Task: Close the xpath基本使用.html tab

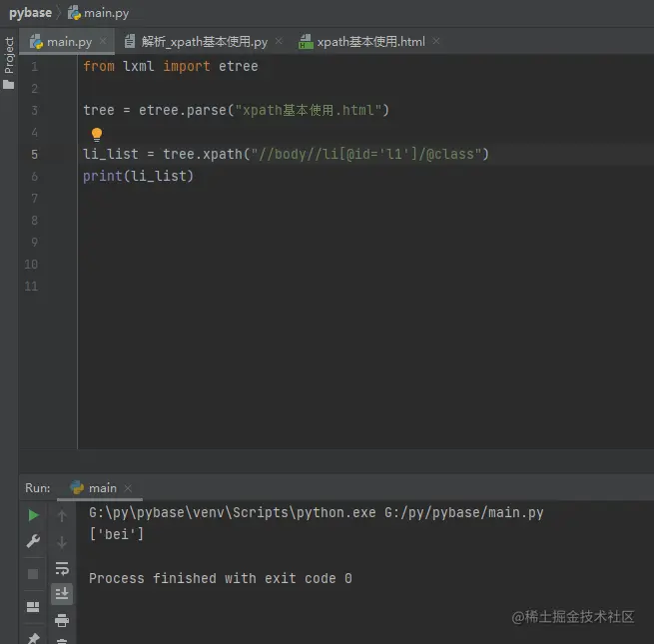Action: [436, 41]
